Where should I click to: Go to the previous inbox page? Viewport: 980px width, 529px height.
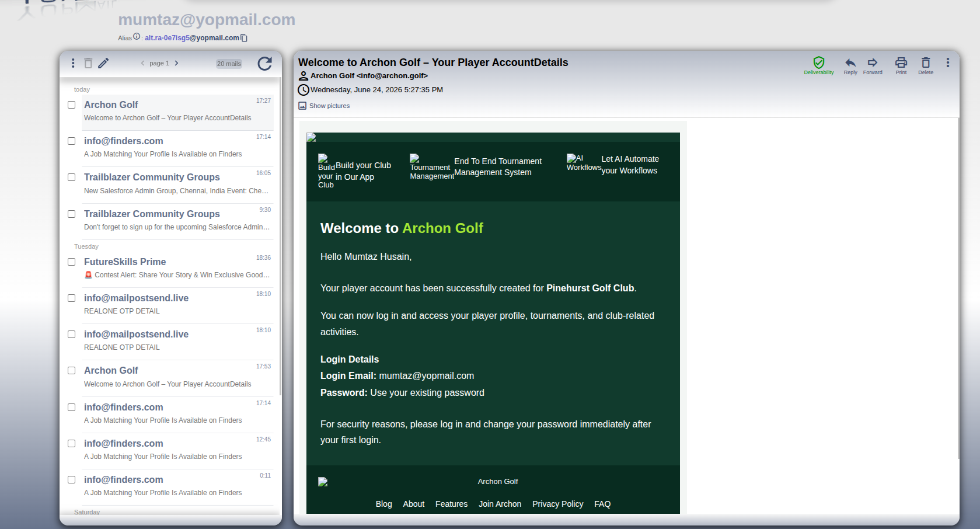point(142,63)
